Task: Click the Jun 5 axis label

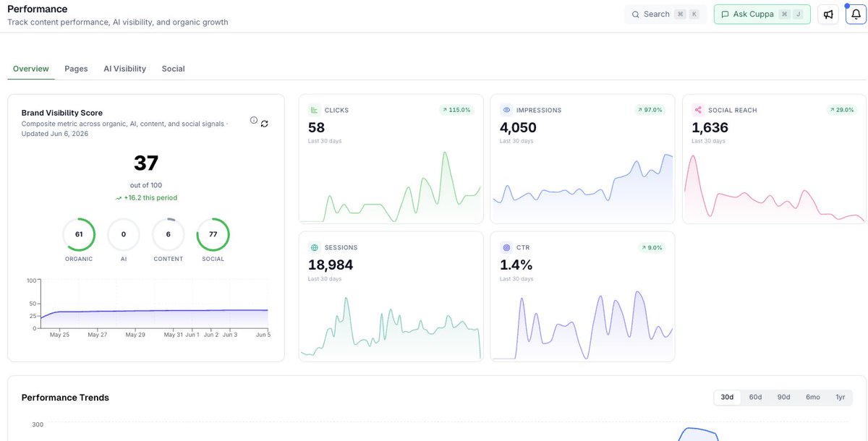Action: coord(263,335)
